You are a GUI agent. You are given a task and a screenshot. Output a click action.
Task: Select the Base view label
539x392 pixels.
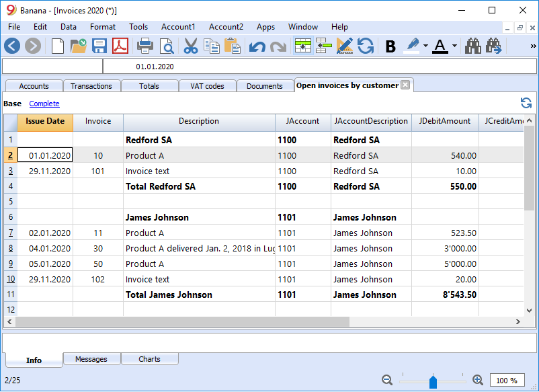12,104
